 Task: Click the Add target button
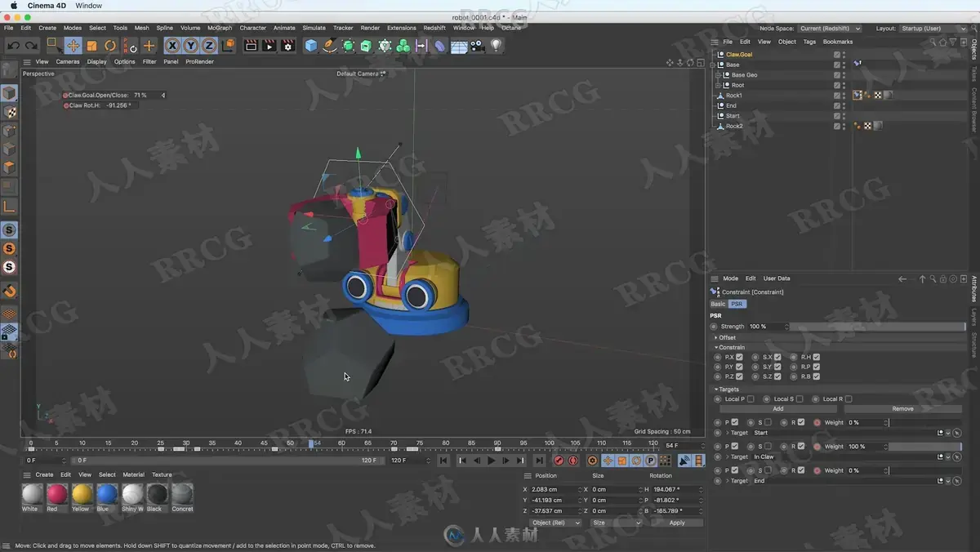(x=777, y=409)
